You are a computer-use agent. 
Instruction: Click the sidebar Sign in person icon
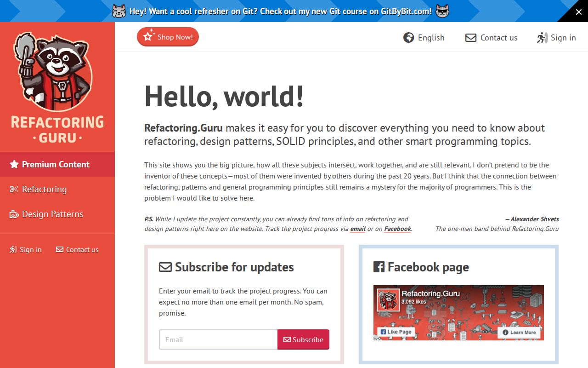pos(12,249)
